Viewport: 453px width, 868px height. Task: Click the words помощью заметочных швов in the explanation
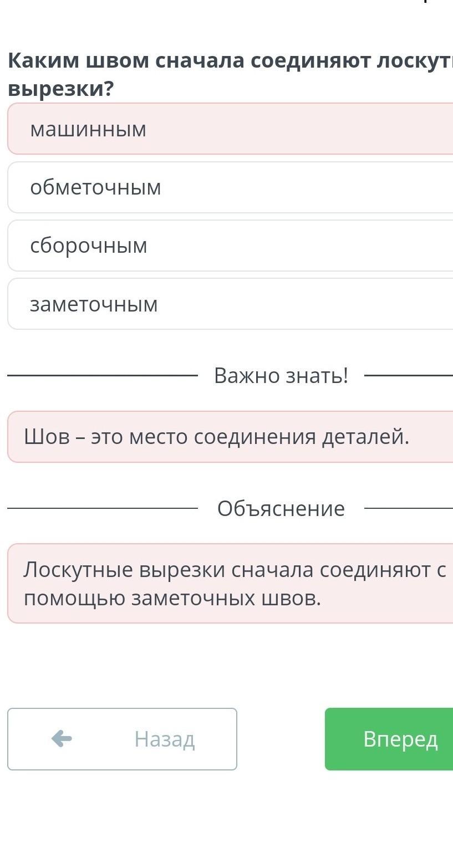(x=172, y=598)
